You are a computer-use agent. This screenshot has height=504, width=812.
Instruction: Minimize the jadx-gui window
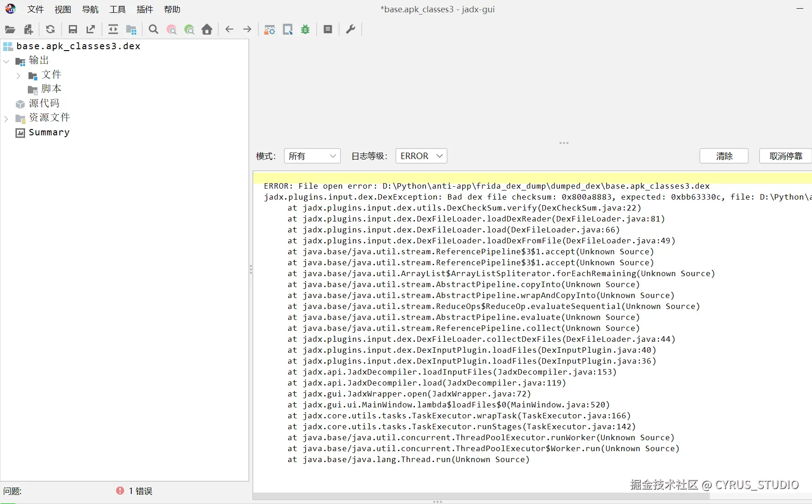coord(800,9)
